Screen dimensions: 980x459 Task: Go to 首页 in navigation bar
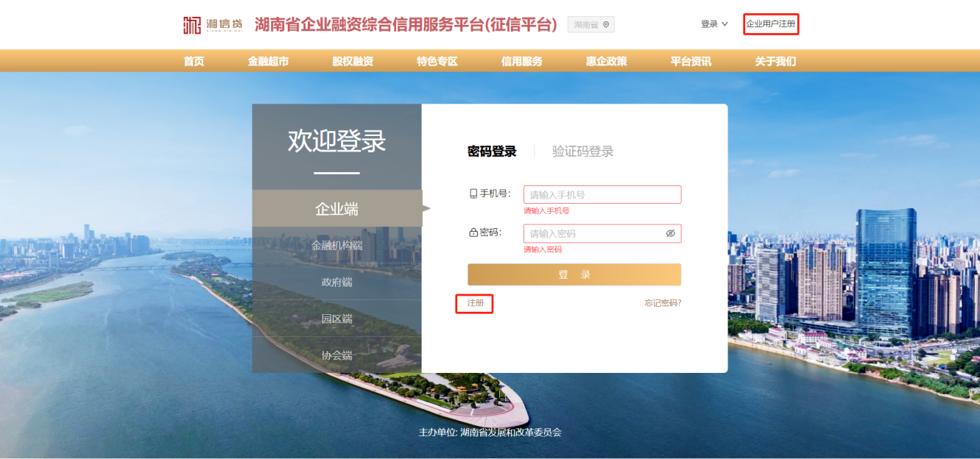[x=194, y=61]
